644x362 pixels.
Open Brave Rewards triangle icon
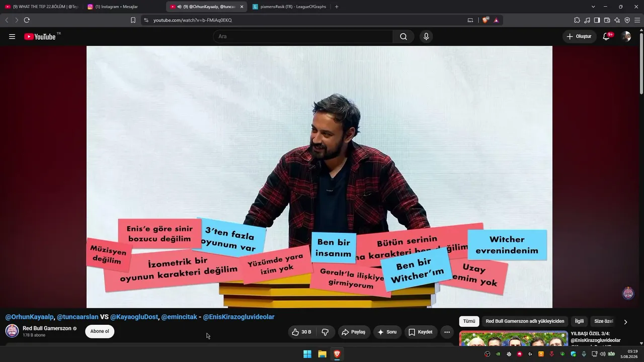click(496, 20)
